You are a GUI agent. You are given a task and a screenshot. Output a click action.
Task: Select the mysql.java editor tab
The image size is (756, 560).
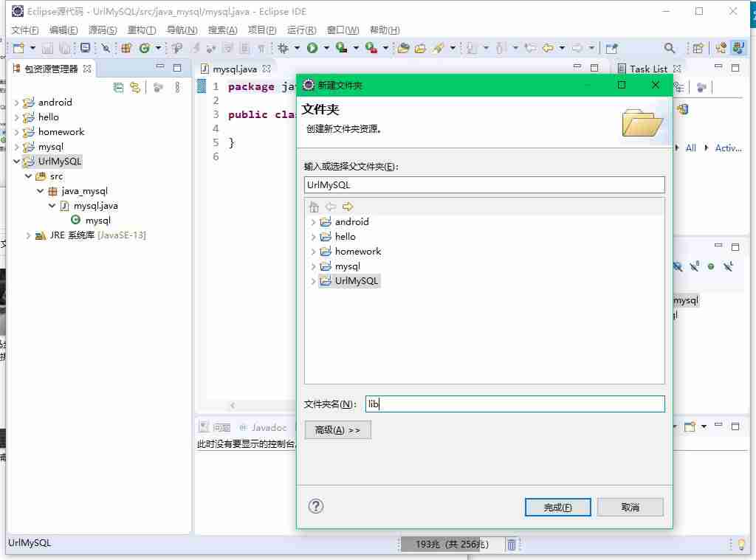coord(235,69)
